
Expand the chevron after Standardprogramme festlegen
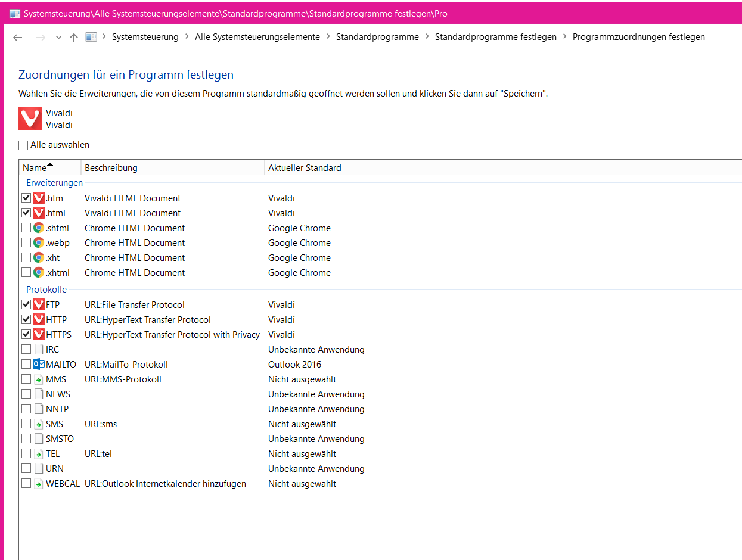tap(564, 37)
